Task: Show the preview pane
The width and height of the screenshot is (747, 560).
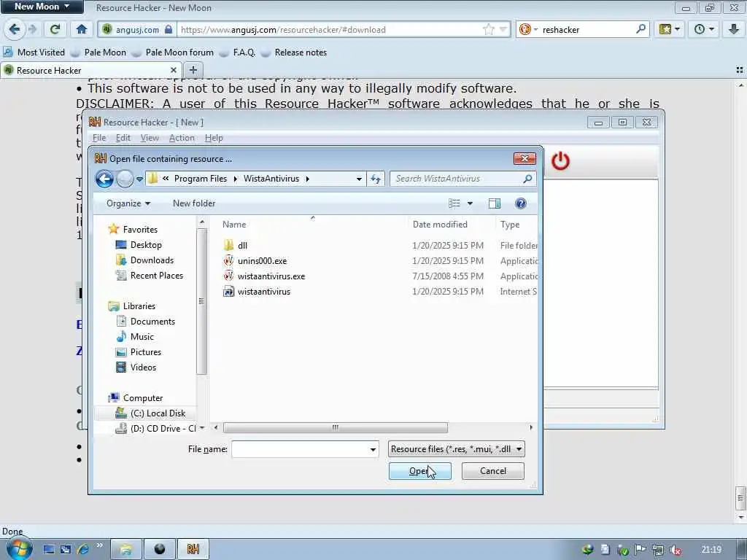Action: click(494, 203)
